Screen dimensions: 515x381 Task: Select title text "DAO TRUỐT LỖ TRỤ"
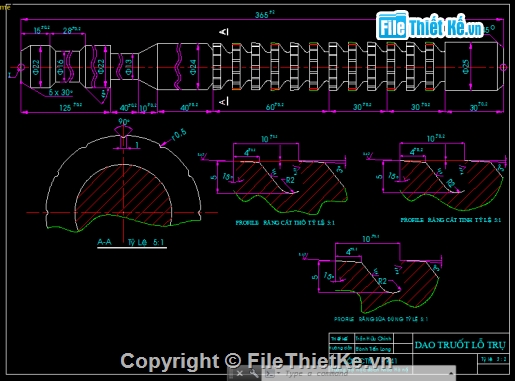460,345
